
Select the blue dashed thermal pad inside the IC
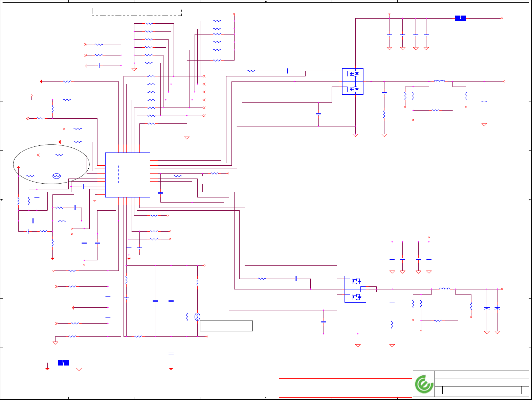click(128, 175)
